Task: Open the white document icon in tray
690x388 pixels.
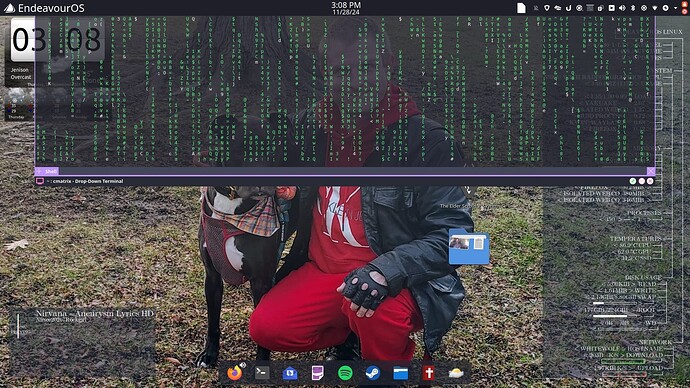Action: coord(521,8)
